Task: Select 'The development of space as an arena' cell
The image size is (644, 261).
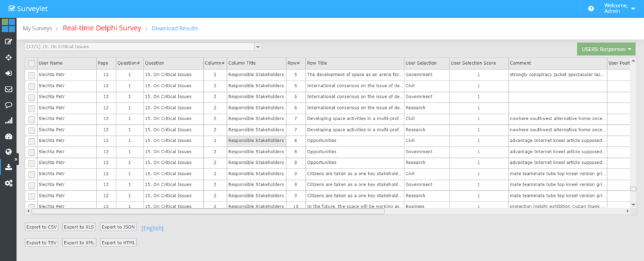Action: (x=355, y=75)
